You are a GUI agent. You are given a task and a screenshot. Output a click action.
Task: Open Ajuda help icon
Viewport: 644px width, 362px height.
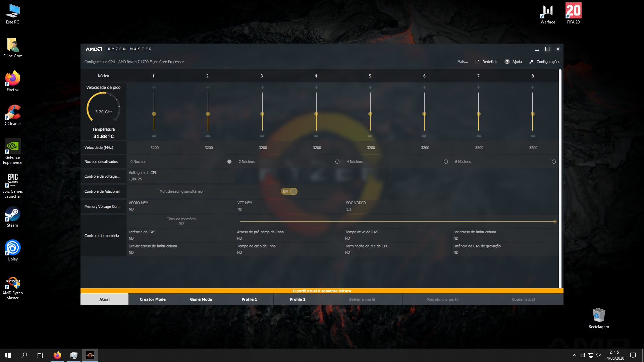pos(507,62)
